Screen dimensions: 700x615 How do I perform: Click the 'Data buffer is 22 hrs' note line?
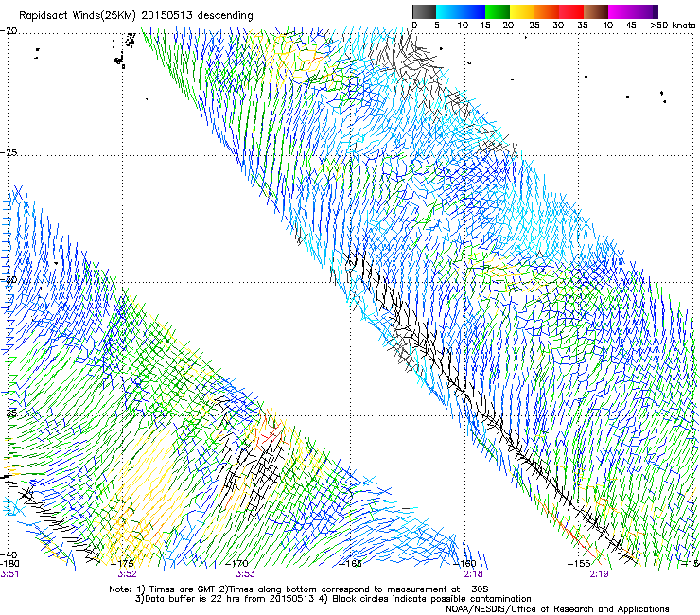333,599
